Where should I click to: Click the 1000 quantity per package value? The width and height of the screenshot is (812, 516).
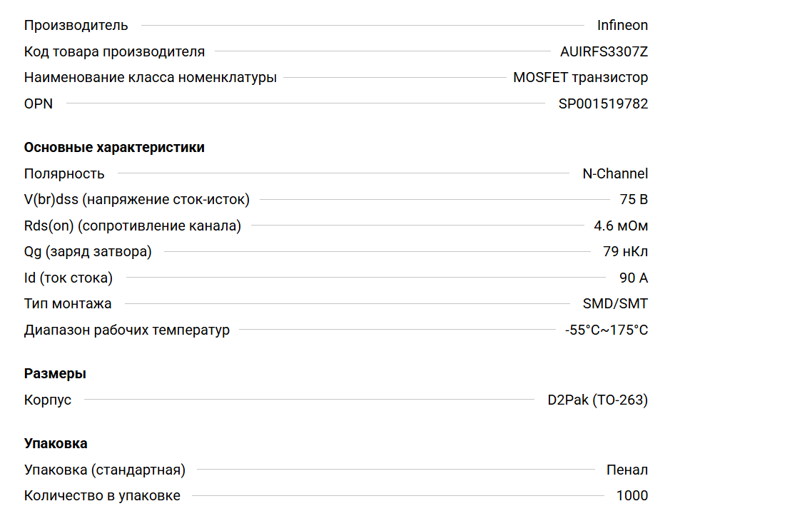631,496
